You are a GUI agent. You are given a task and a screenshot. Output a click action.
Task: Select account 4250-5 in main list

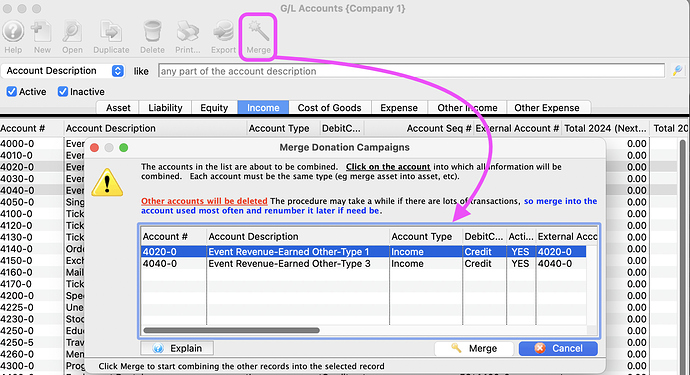pos(17,342)
